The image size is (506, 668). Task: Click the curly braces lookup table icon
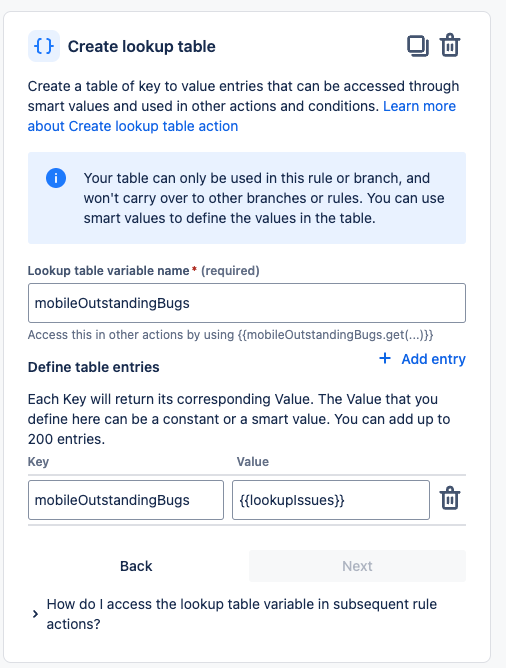pyautogui.click(x=44, y=46)
